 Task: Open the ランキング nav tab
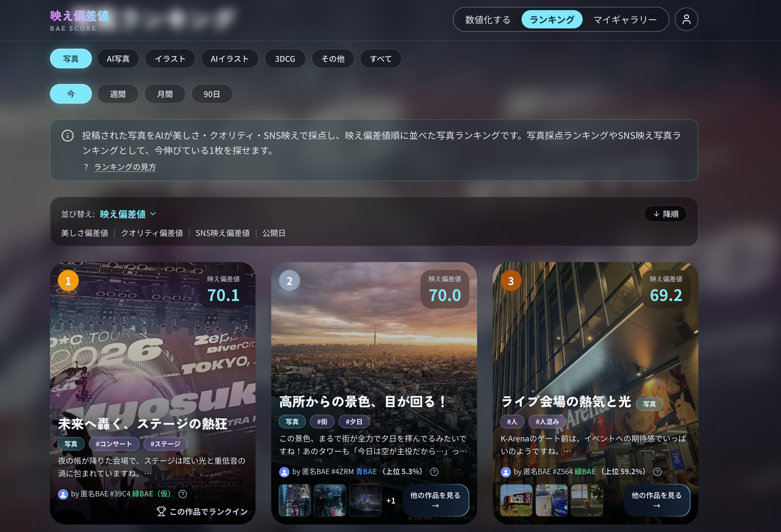coord(552,20)
